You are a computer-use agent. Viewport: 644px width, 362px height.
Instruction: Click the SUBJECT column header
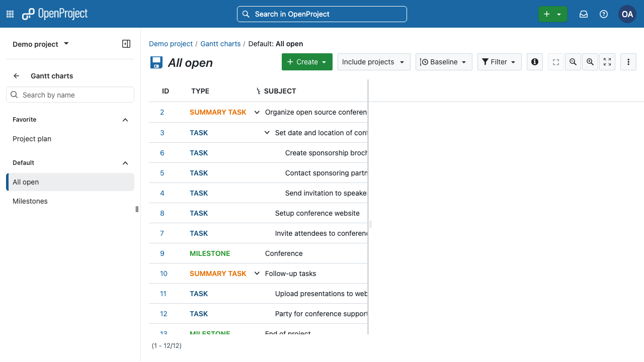pyautogui.click(x=280, y=91)
